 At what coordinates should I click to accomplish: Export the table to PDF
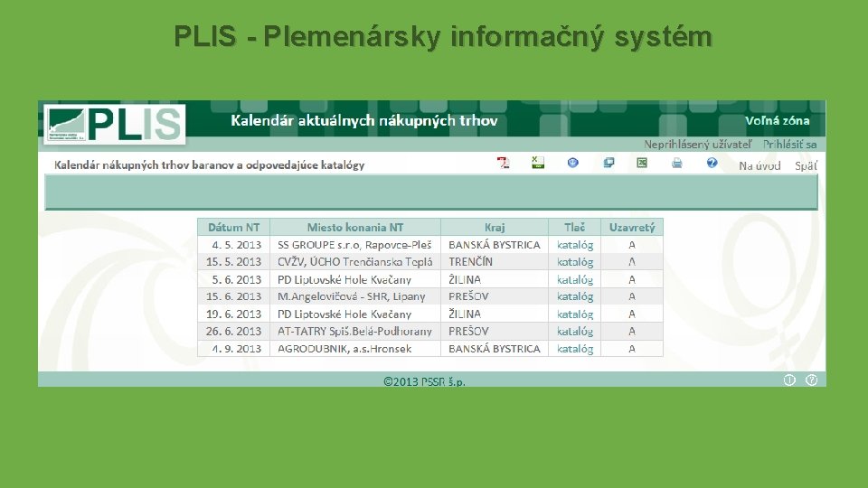click(x=503, y=163)
